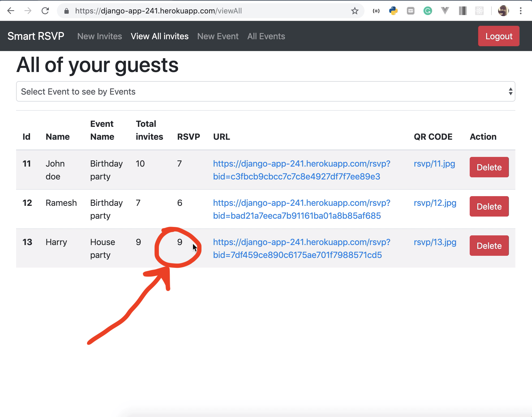Open the React devtools extension icon
Viewport: 532px width, 417px height.
pyautogui.click(x=479, y=11)
